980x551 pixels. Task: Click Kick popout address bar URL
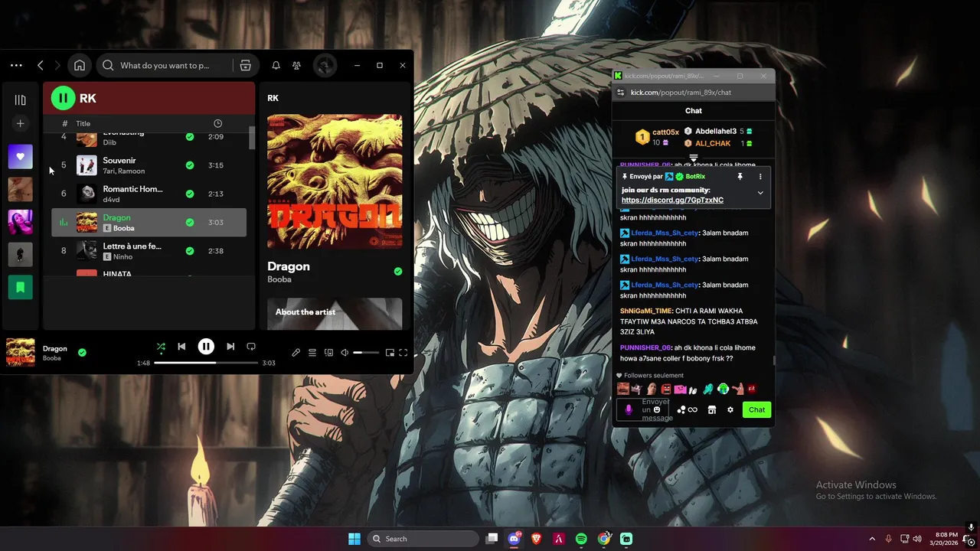point(681,93)
